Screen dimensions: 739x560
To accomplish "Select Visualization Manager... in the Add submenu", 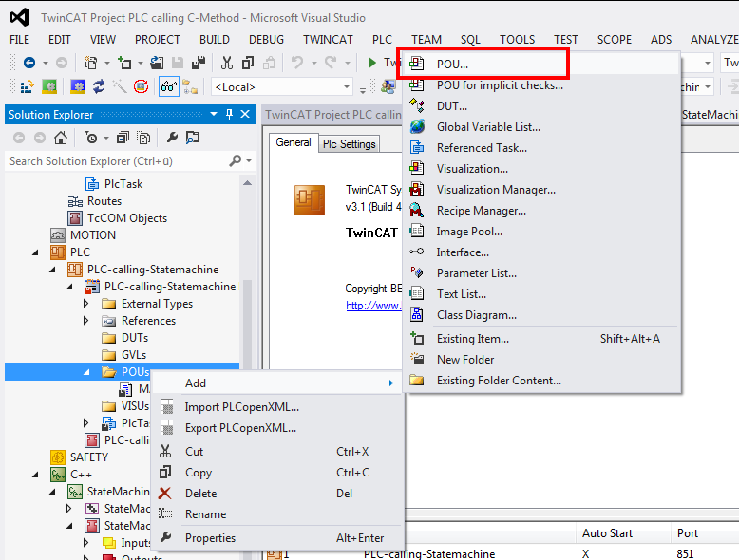I will click(x=542, y=189).
